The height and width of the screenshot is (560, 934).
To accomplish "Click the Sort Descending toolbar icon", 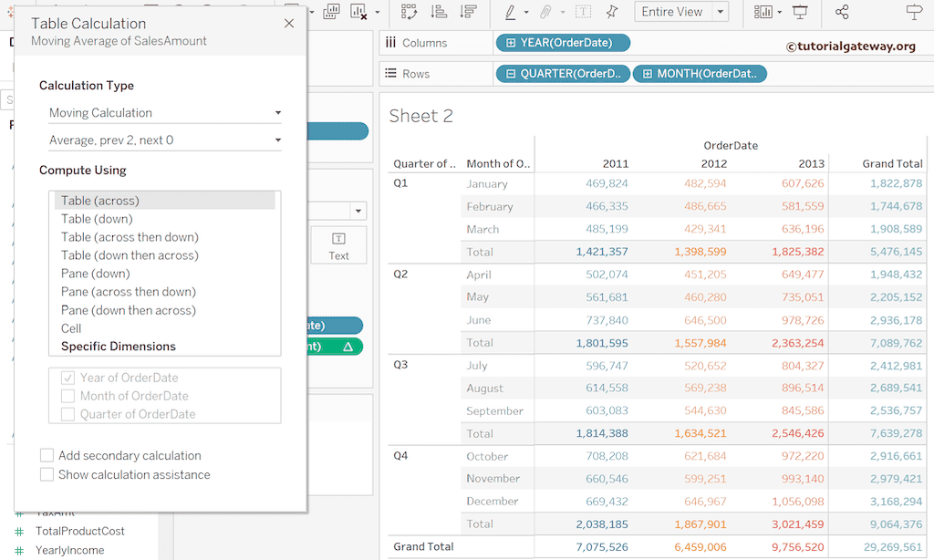I will (469, 11).
